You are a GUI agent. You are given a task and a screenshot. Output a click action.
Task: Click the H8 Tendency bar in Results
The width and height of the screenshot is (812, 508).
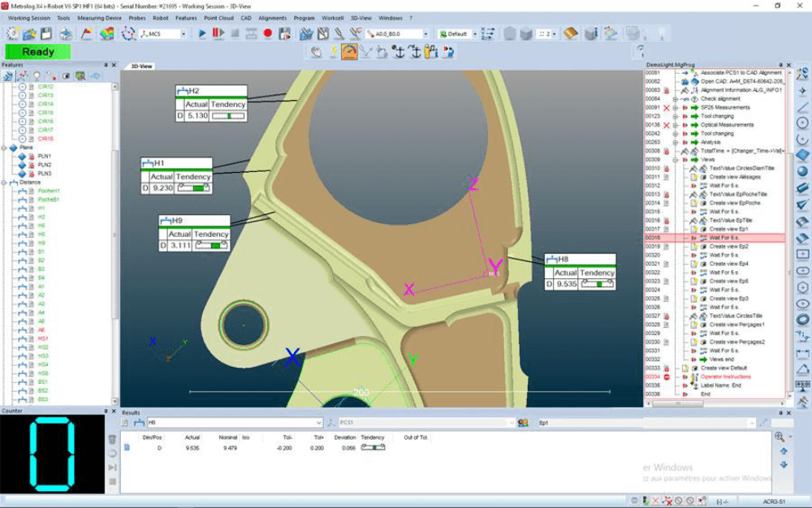point(373,447)
